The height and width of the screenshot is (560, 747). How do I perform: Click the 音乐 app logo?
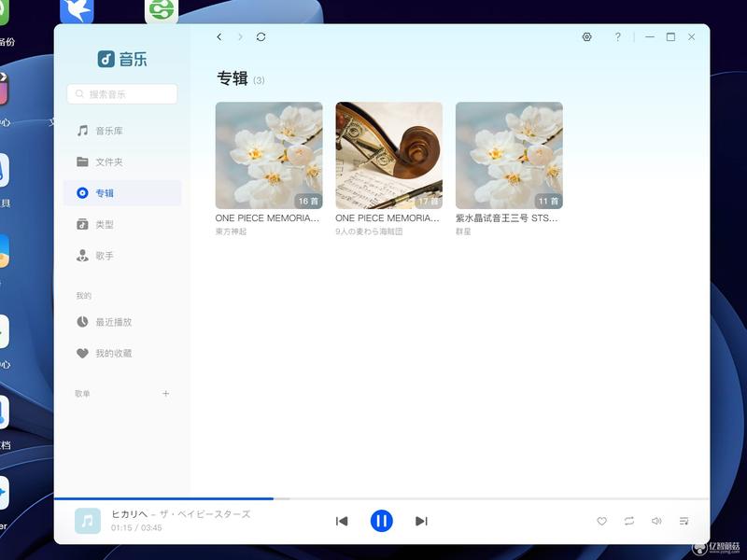122,59
